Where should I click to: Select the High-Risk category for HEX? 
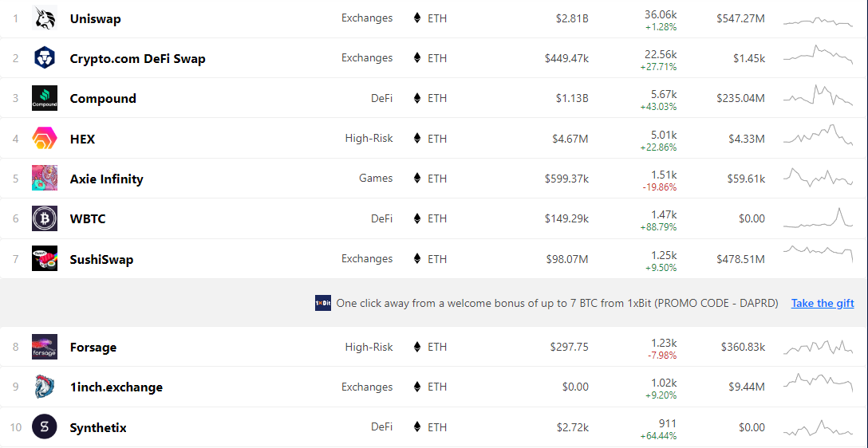369,138
